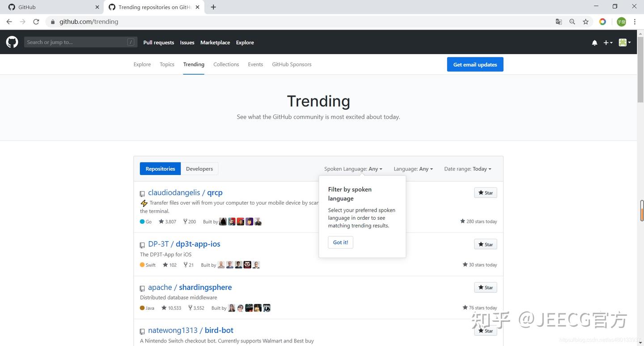Star the apache/shardingsphere repository

pos(485,287)
